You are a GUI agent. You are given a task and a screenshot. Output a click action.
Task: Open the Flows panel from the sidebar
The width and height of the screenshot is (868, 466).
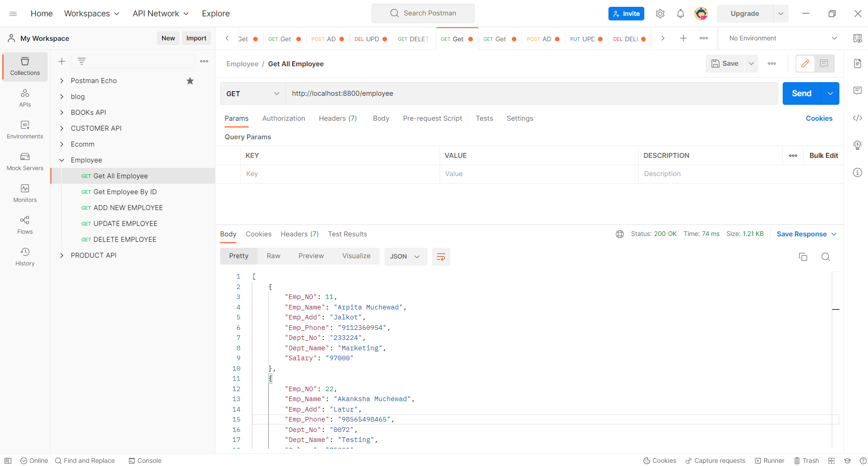click(25, 225)
